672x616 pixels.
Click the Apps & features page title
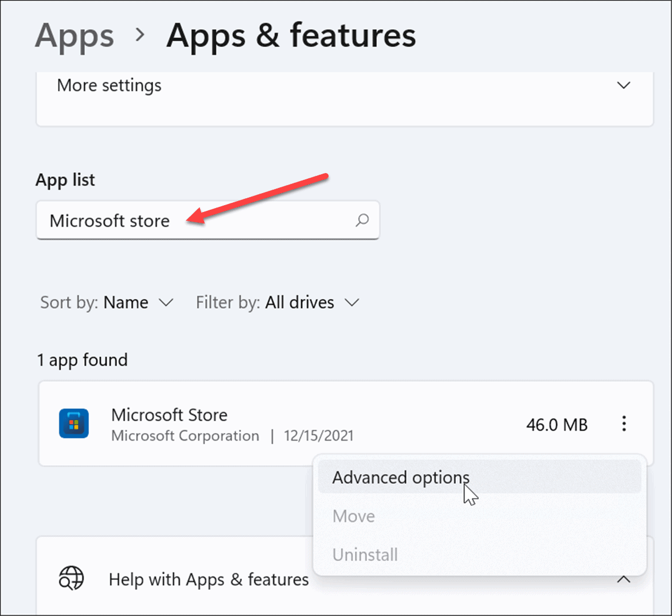[291, 35]
